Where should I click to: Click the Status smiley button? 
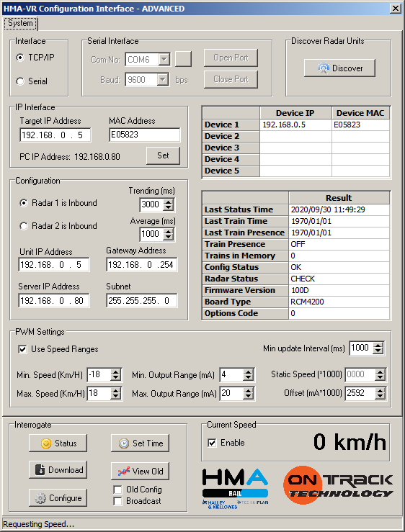point(58,443)
